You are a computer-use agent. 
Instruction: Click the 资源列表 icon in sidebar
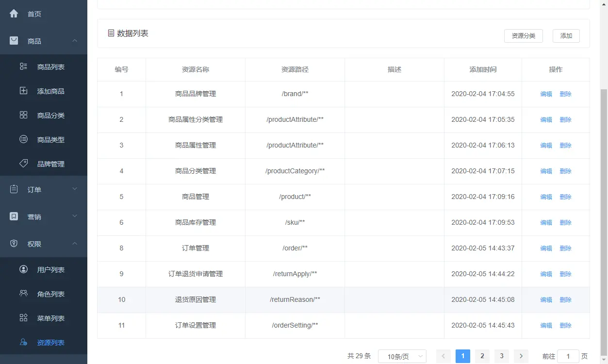[23, 342]
